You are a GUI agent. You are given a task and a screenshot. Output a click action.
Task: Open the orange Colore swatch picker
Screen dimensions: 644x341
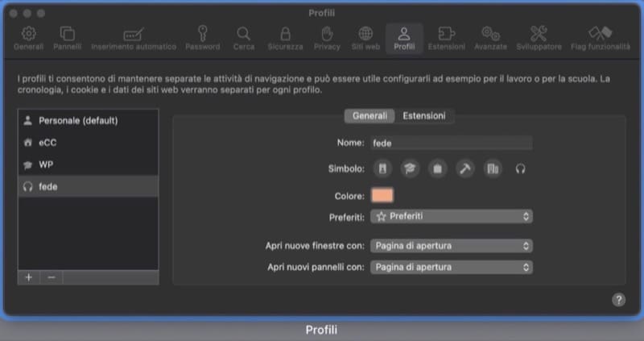point(382,195)
